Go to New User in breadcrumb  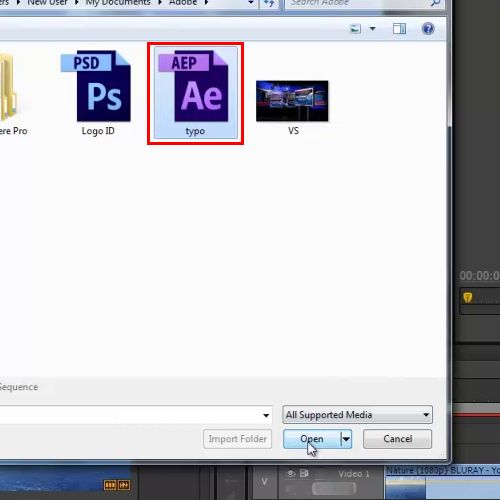[x=47, y=3]
